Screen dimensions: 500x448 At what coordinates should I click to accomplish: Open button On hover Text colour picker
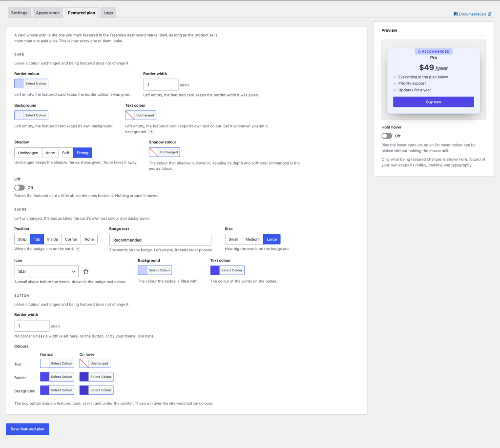[95, 363]
